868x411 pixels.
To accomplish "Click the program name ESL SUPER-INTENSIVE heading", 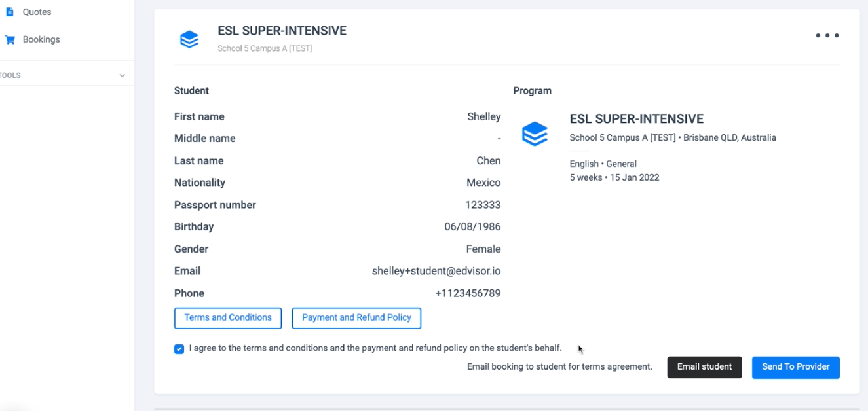I will tap(636, 119).
